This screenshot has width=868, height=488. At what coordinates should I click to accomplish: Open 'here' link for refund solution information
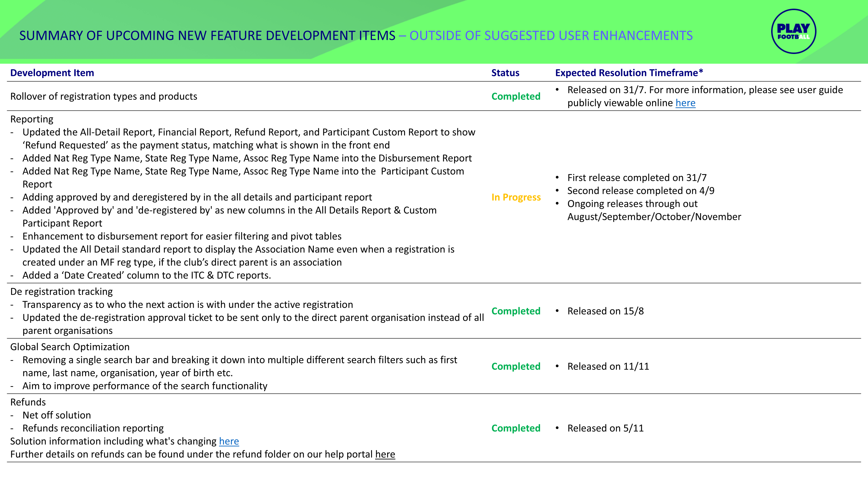coord(229,441)
